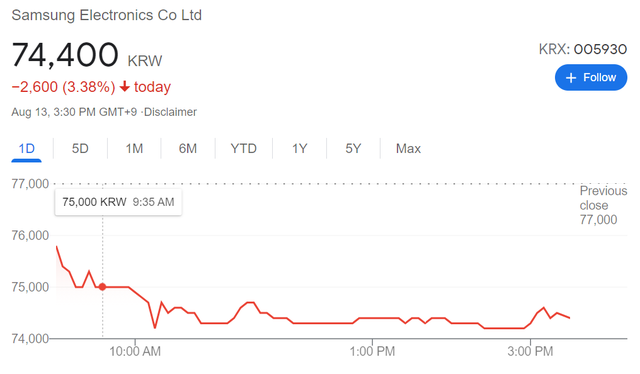Open the 6M chart range
The width and height of the screenshot is (640, 374).
tap(188, 149)
